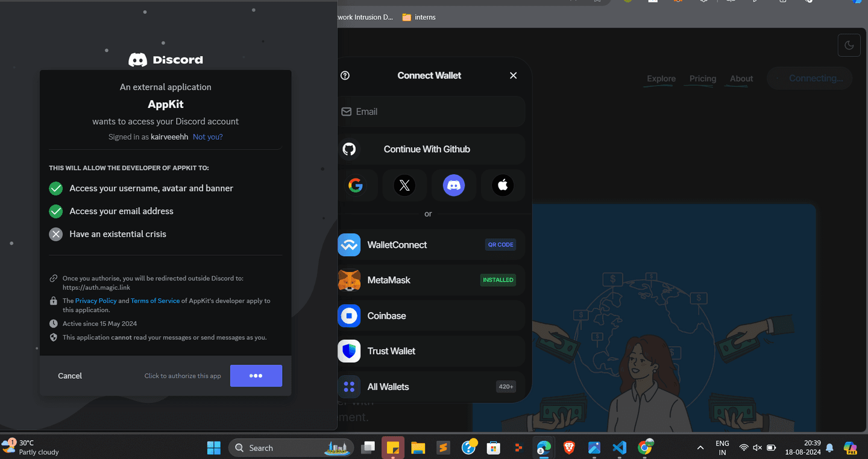868x459 pixels.
Task: Click the Coinbase logo icon
Action: point(349,315)
